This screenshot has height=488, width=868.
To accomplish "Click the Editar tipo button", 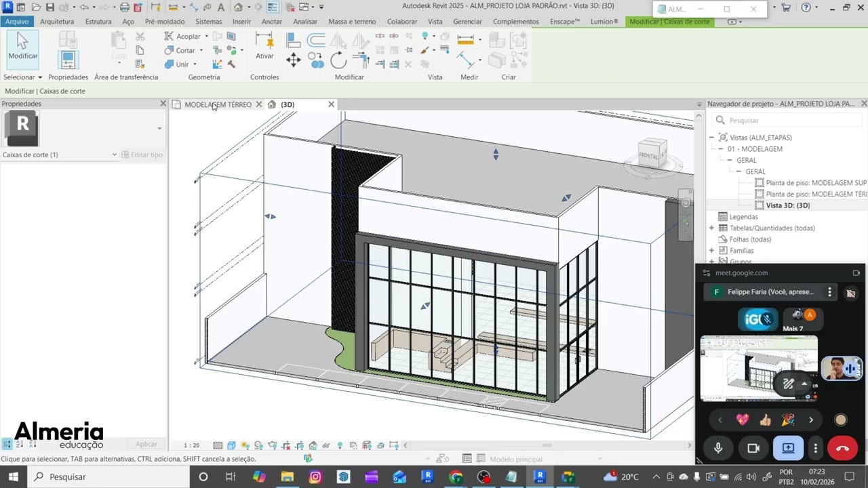I will point(142,155).
